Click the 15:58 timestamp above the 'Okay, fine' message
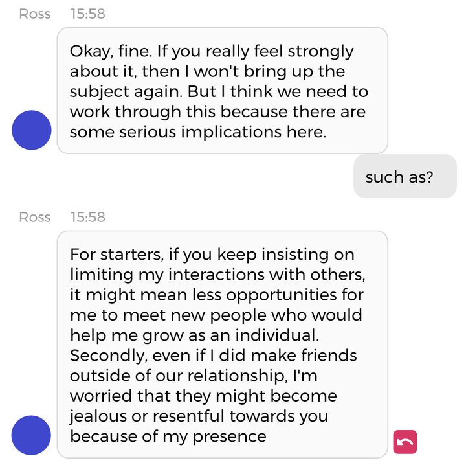The height and width of the screenshot is (476, 466). (87, 14)
